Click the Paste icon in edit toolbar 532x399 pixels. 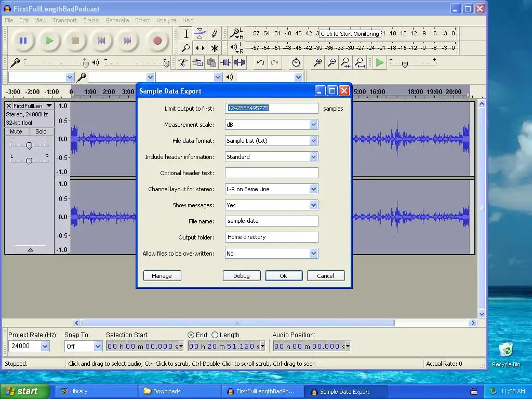click(x=211, y=62)
